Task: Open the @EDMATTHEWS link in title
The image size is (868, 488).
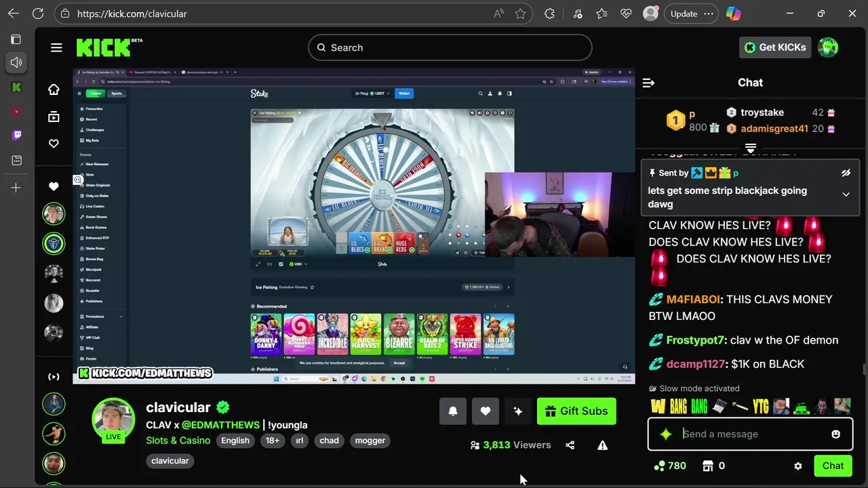Action: (220, 425)
